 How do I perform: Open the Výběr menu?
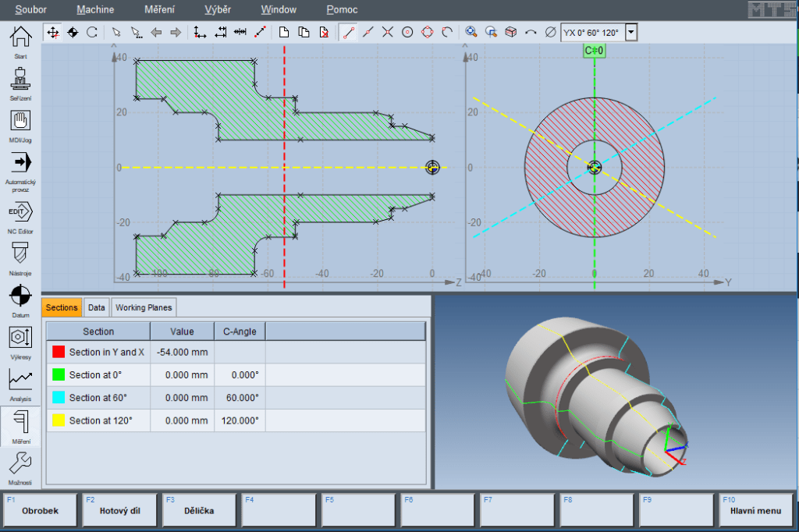click(217, 9)
